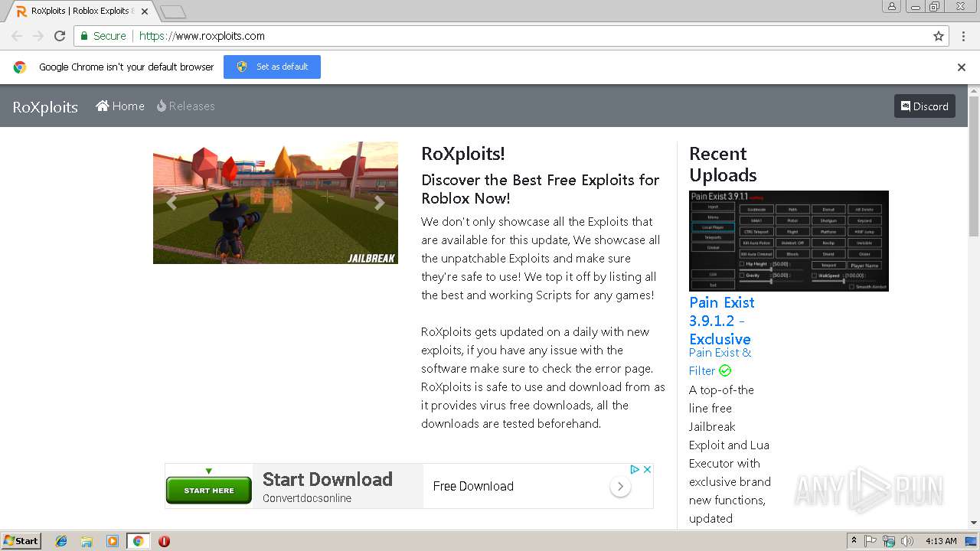Show hidden system tray icons arrow
This screenshot has height=551, width=980.
(x=854, y=540)
